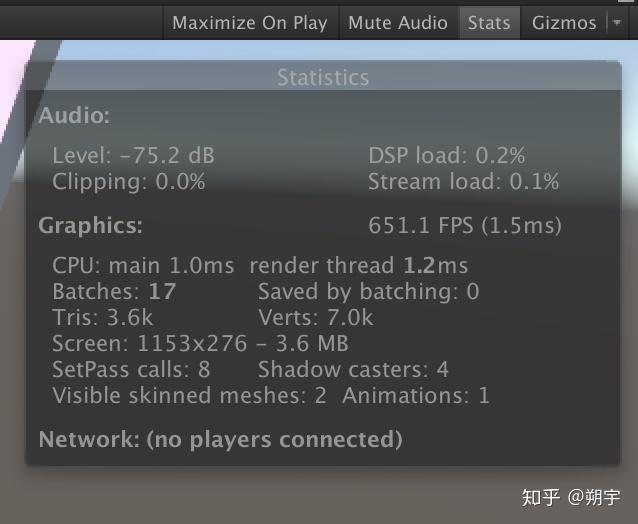Click the Shadow casters 4 statistic

(353, 369)
